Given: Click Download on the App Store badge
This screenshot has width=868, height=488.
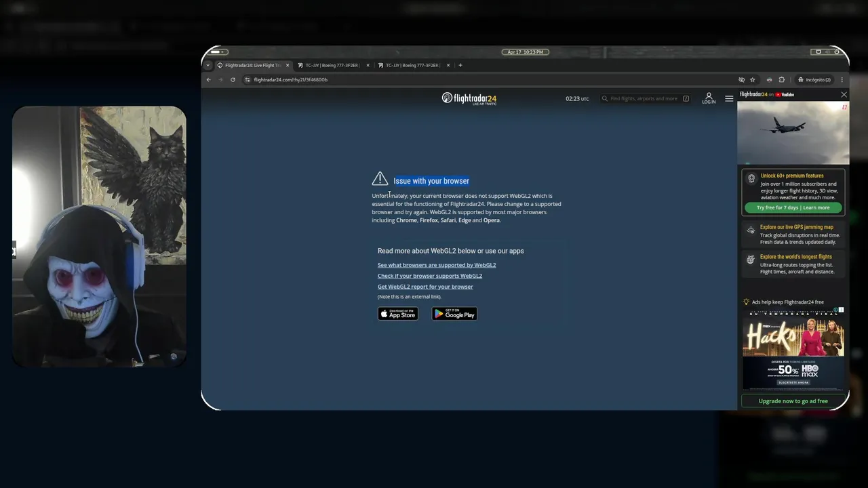Looking at the screenshot, I should (x=398, y=314).
